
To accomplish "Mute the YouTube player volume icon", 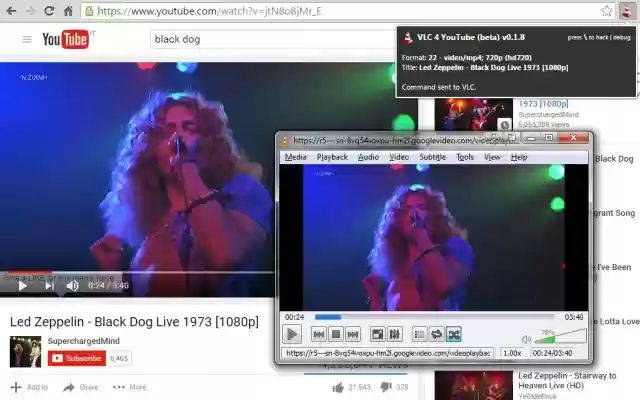I will (73, 286).
